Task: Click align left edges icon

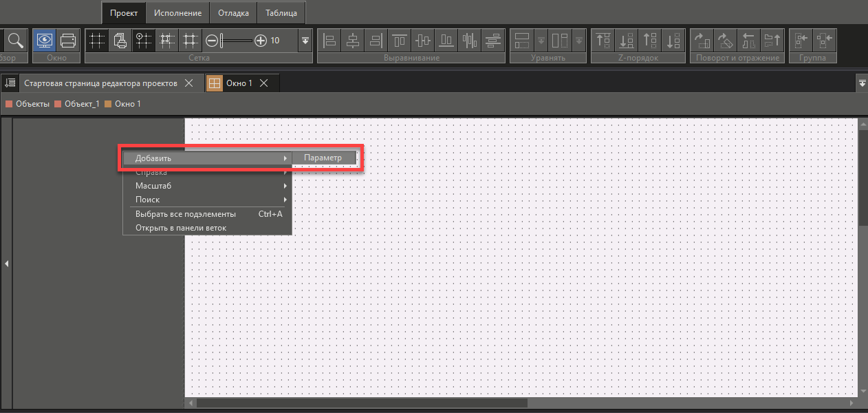Action: click(x=330, y=40)
